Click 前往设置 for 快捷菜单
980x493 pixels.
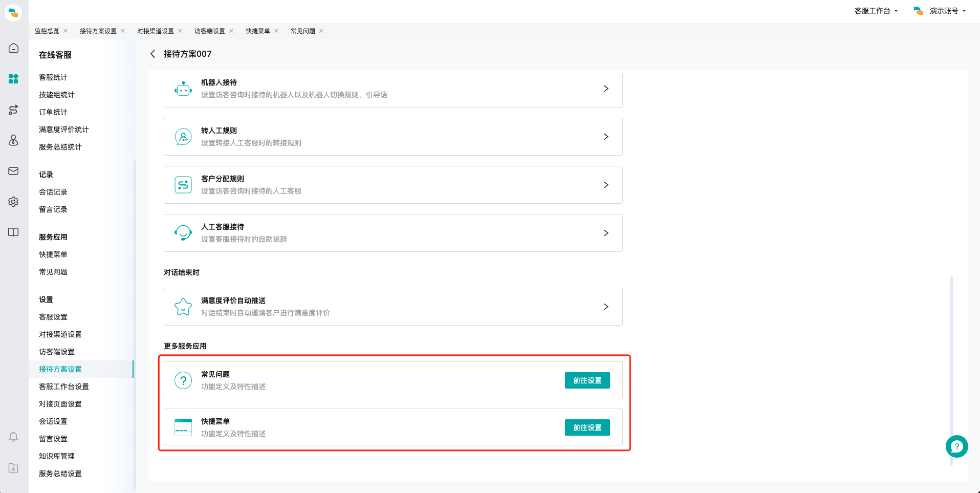click(587, 427)
